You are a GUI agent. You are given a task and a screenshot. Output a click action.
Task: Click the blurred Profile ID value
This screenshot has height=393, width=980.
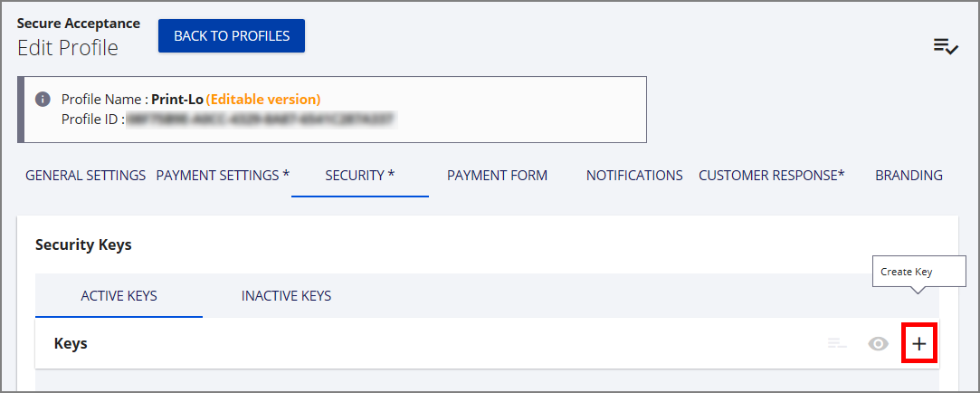pyautogui.click(x=262, y=120)
